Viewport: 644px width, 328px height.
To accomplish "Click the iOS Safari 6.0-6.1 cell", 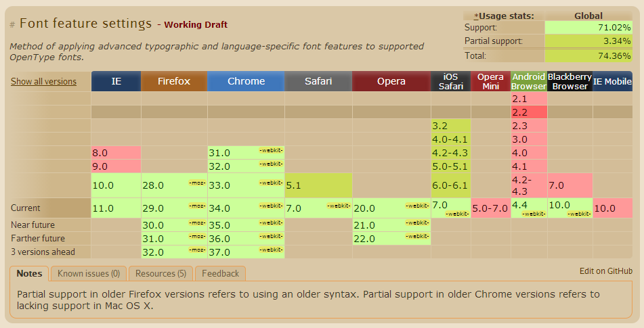I will (450, 185).
